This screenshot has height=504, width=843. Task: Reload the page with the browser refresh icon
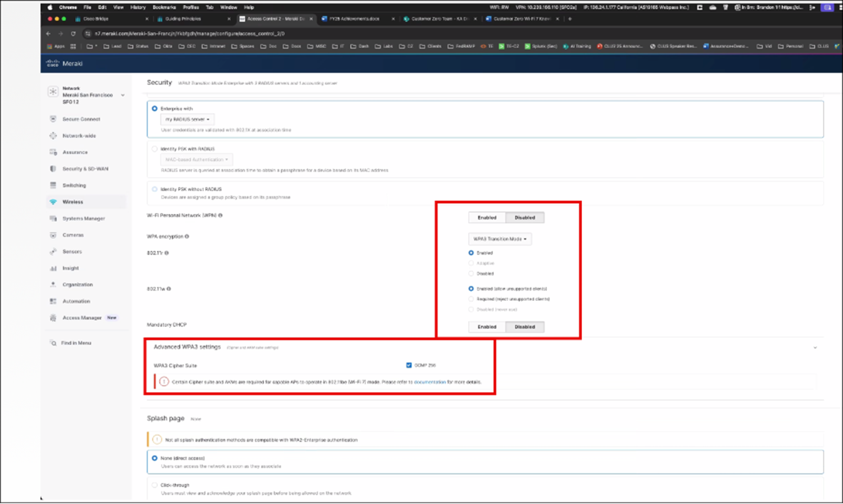point(73,34)
